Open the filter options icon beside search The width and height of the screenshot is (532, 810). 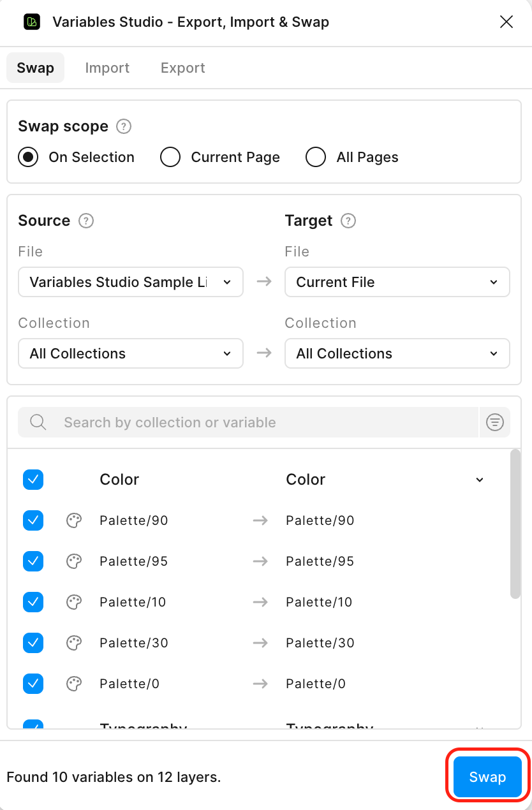coord(495,422)
